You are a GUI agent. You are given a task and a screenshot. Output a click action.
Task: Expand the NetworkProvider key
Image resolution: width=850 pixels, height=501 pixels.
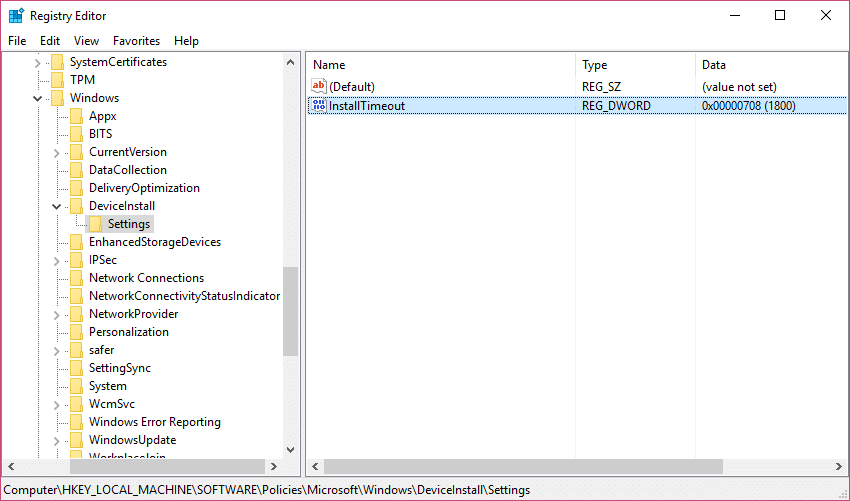pyautogui.click(x=56, y=314)
